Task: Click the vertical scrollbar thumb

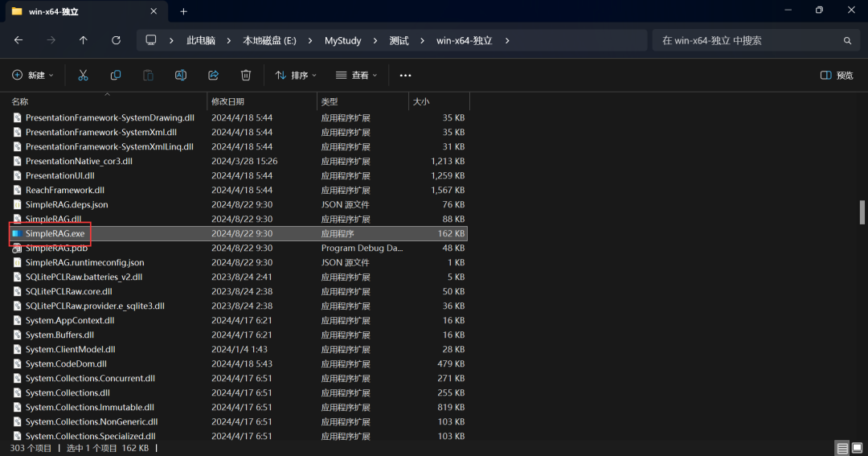Action: pyautogui.click(x=862, y=212)
